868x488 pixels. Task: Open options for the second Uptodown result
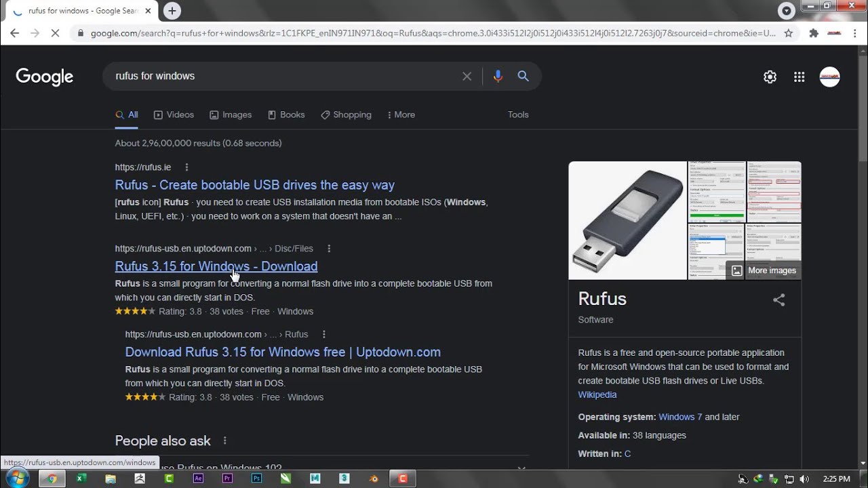pos(324,334)
